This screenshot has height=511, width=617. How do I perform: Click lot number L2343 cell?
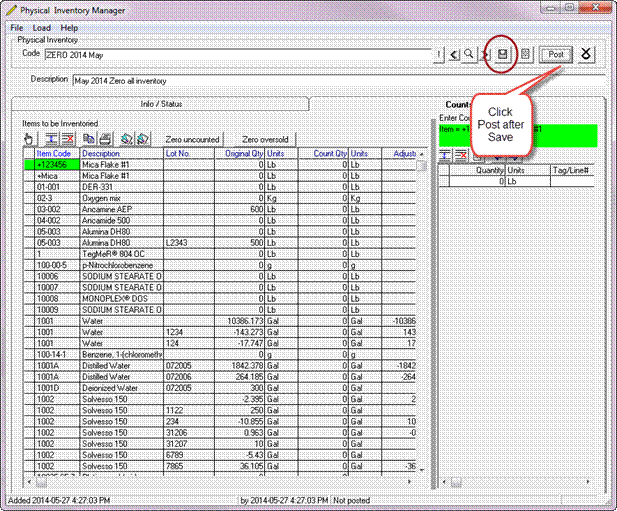point(189,243)
